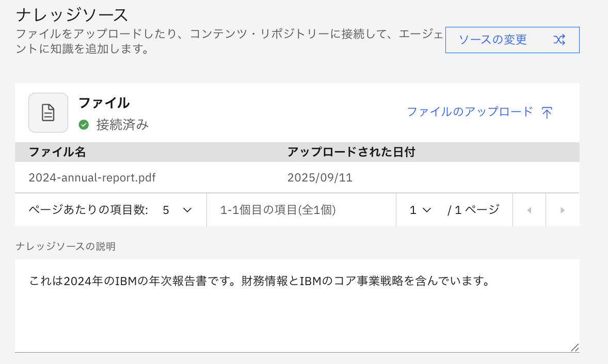Open the page number dropdown
Viewport: 608px width, 364px height.
click(420, 210)
